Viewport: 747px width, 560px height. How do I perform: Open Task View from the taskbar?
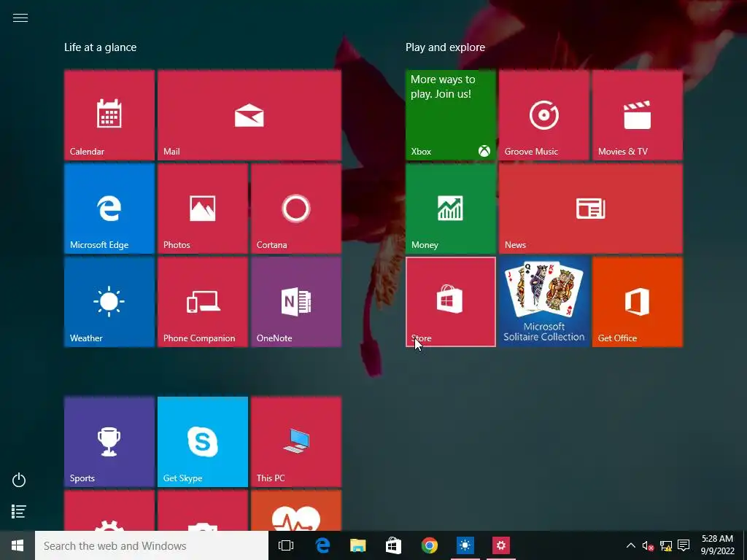click(286, 545)
